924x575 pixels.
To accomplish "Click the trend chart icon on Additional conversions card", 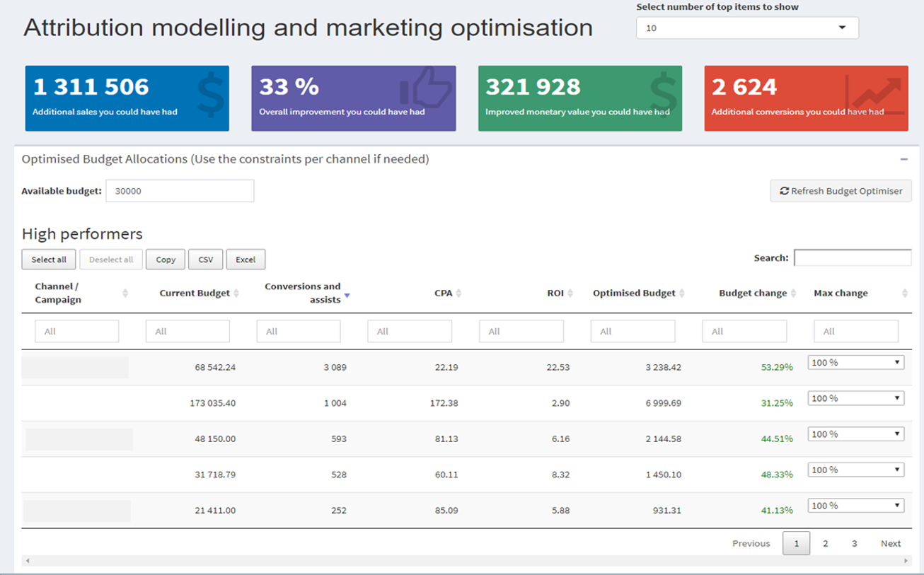I will (874, 95).
